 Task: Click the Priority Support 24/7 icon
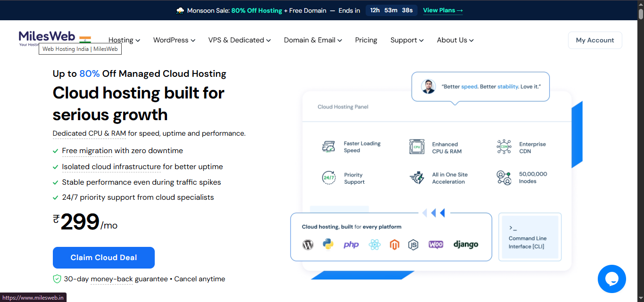tap(328, 178)
